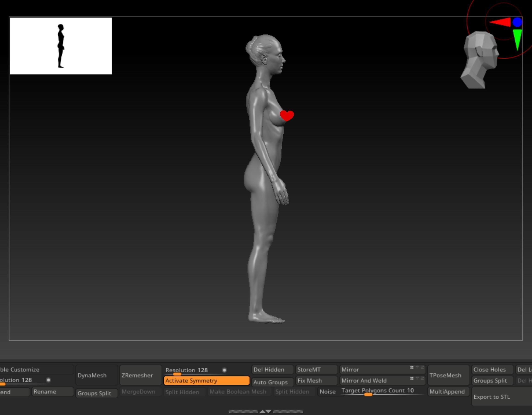This screenshot has width=532, height=415.
Task: Click the Target Polygons Count slider
Action: [382, 391]
